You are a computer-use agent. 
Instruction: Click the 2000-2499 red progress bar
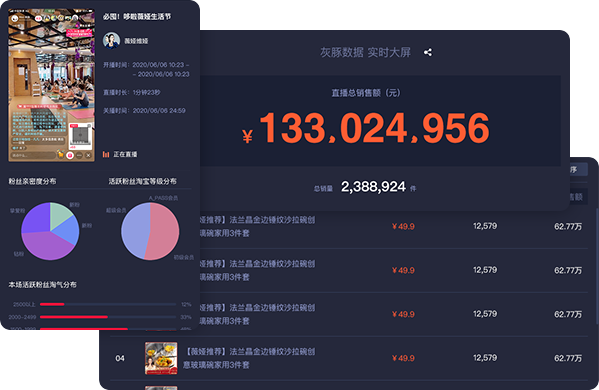[x=74, y=317]
